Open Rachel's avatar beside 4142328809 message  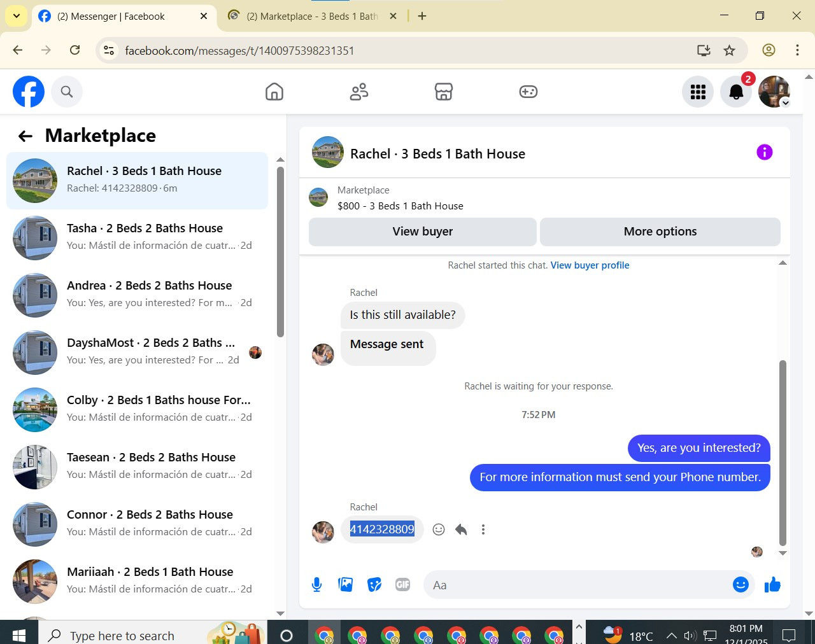click(x=323, y=532)
